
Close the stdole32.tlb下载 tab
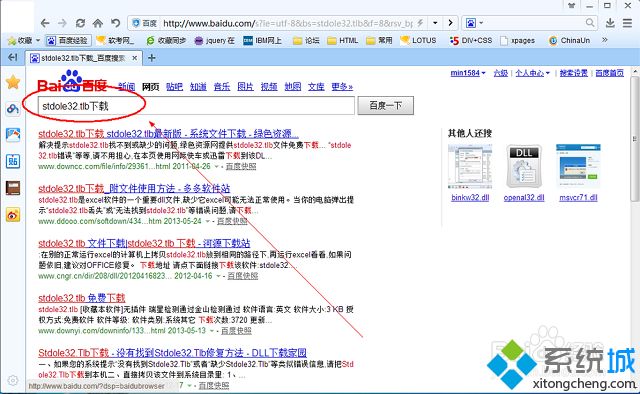click(x=134, y=58)
